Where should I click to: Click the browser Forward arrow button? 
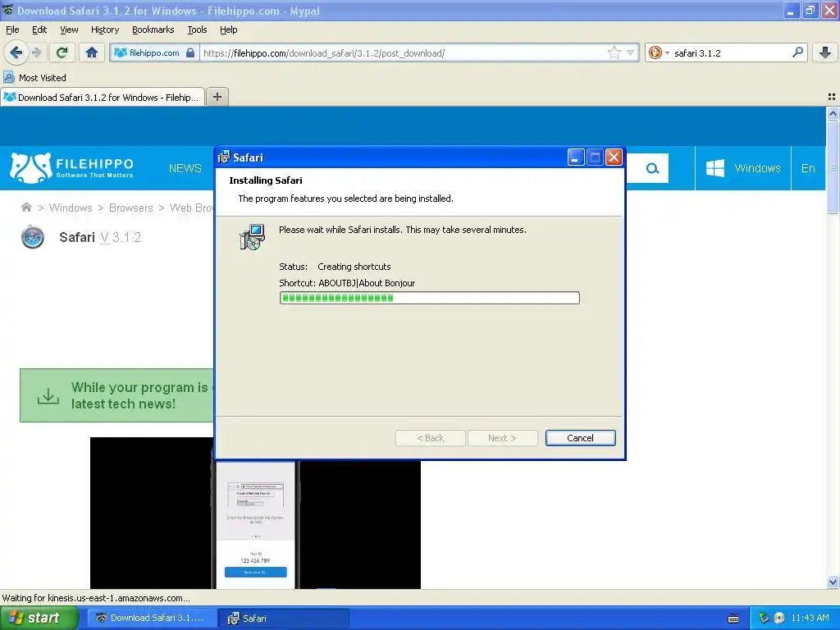36,52
